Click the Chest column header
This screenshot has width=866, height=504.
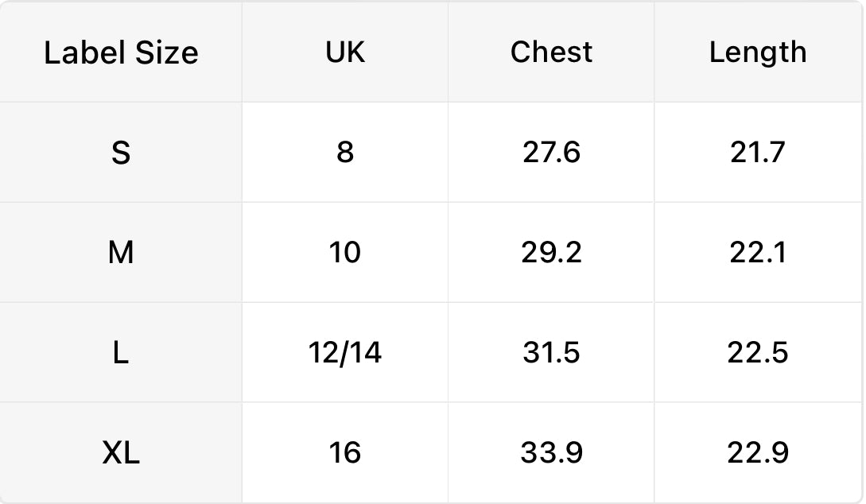551,52
